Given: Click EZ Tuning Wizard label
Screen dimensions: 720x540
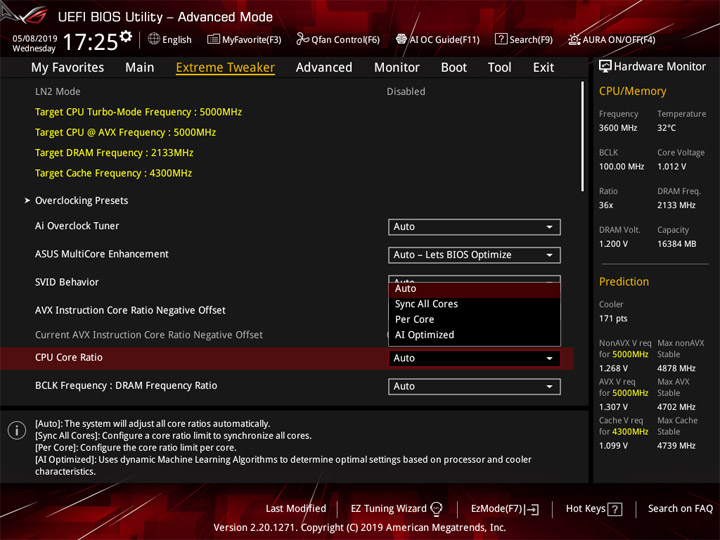Looking at the screenshot, I should tap(388, 509).
